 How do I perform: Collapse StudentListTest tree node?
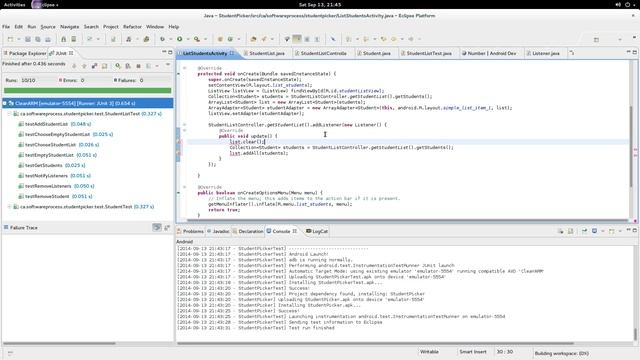tap(9, 114)
